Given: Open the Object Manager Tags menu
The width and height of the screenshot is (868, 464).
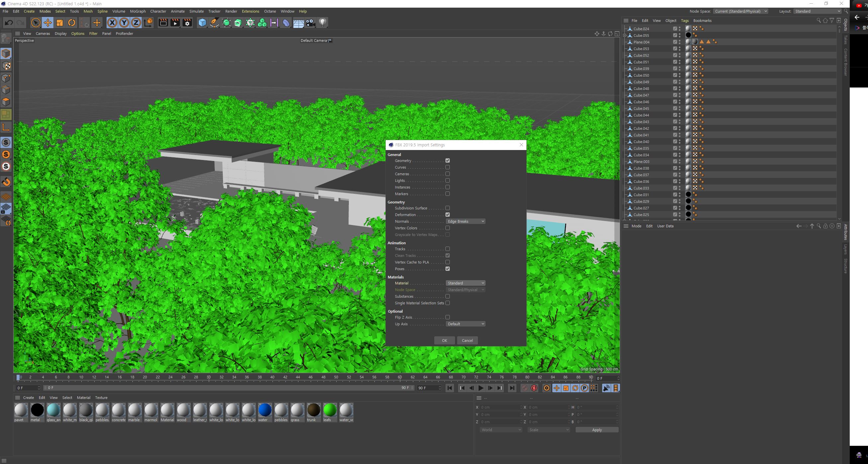Looking at the screenshot, I should tap(685, 21).
